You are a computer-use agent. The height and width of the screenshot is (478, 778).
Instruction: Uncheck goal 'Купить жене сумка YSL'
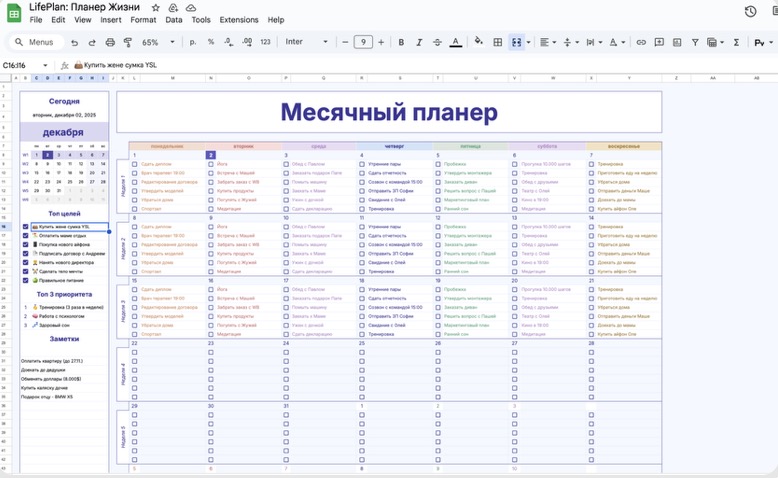pos(26,227)
